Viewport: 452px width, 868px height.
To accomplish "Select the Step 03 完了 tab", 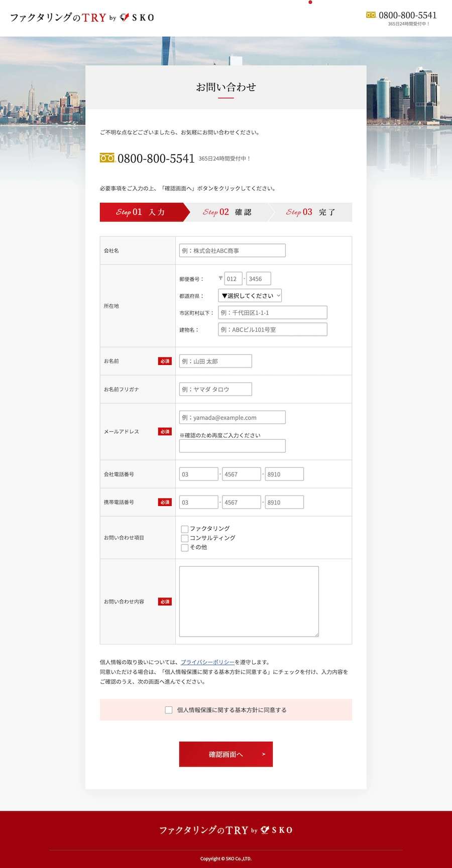I will click(311, 212).
